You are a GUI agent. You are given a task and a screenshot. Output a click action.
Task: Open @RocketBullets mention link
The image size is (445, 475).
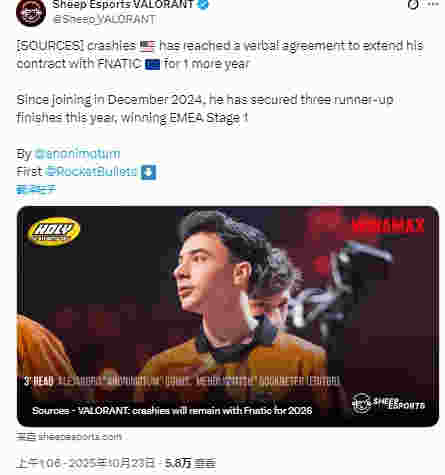point(91,171)
